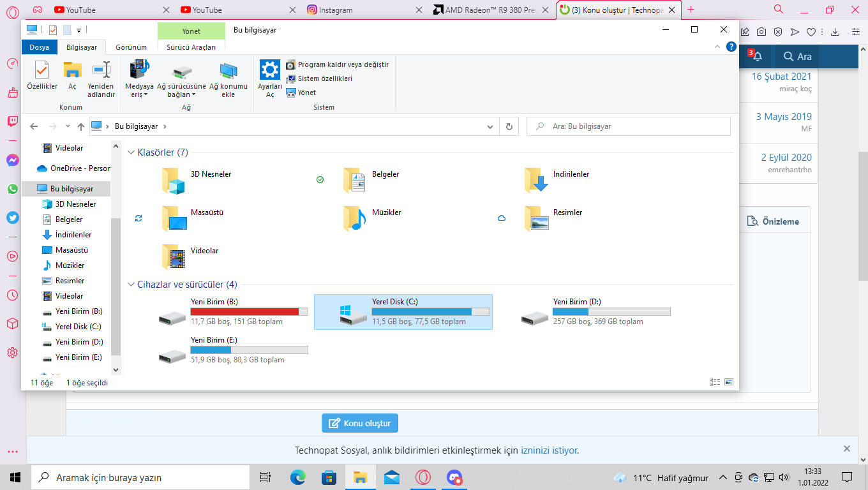
Task: Open the Dosya ribbon tab
Action: pos(39,47)
